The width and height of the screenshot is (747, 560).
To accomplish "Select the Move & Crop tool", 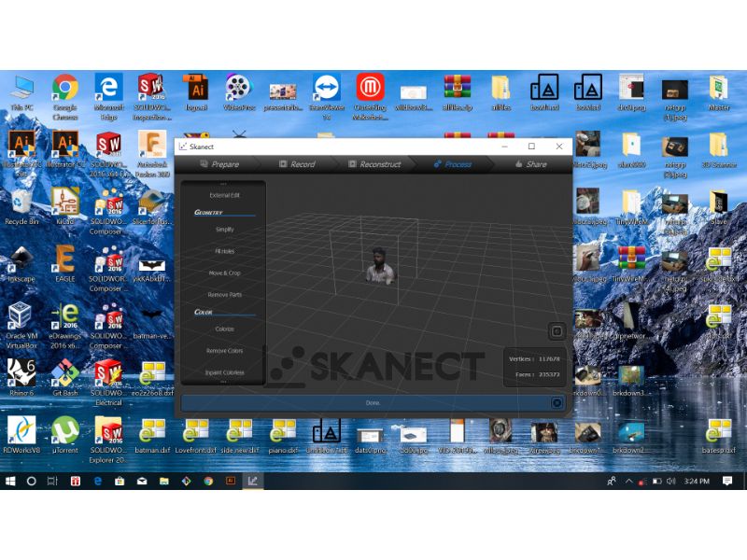I will [x=224, y=273].
